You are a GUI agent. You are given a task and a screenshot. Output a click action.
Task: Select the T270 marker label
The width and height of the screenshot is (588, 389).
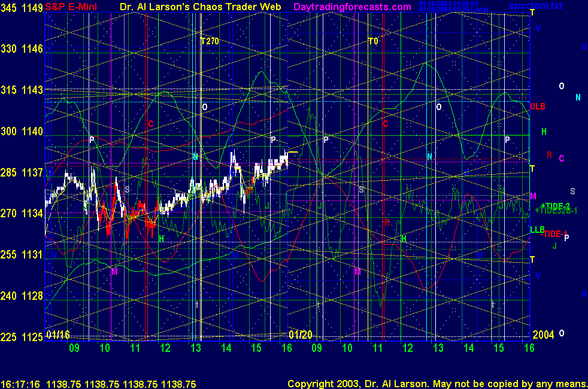click(x=210, y=41)
